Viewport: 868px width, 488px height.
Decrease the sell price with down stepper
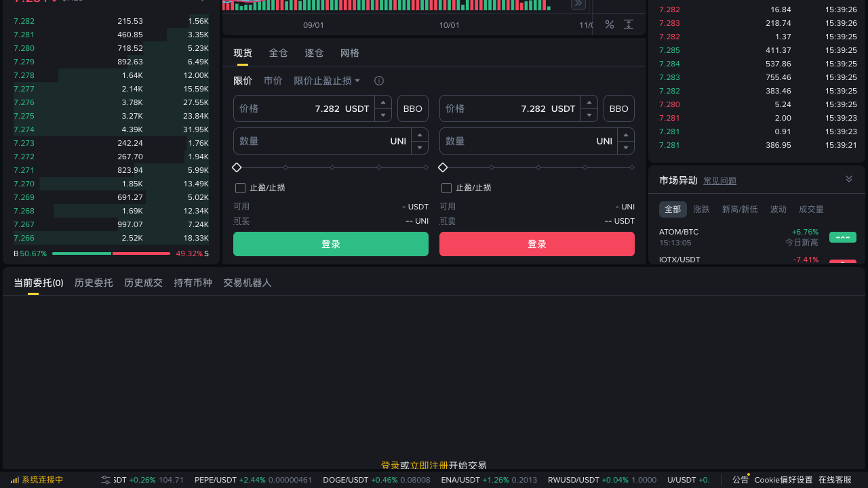click(x=589, y=115)
